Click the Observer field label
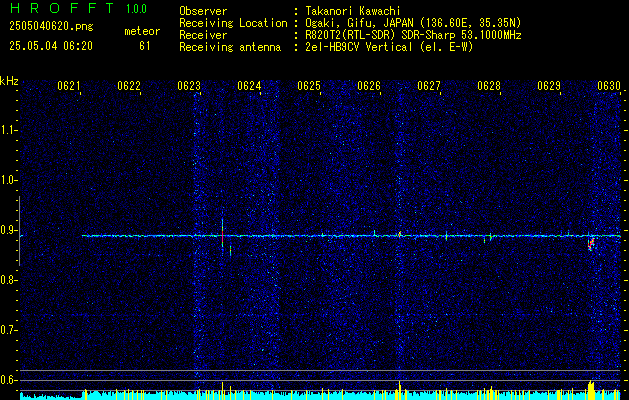 (x=203, y=11)
